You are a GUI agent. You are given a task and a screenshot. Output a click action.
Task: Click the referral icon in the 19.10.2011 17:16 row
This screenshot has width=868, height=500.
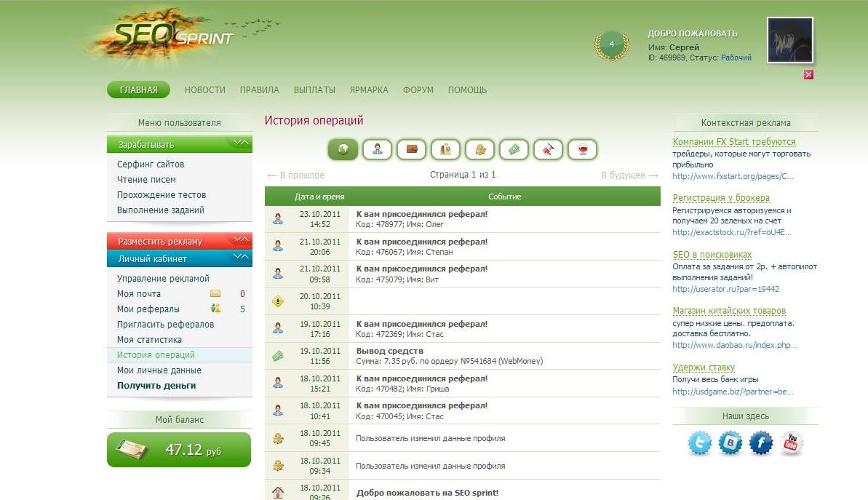(x=278, y=329)
